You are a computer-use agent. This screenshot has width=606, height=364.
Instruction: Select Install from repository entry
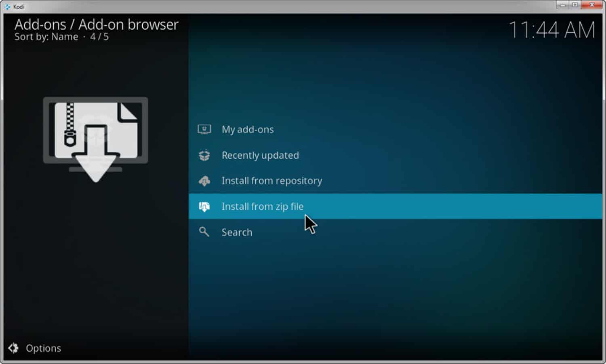(395, 180)
